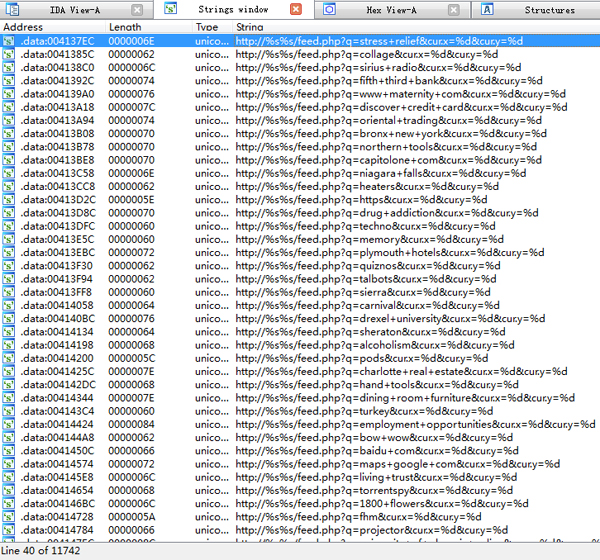Select the Strings window tab
This screenshot has width=600, height=560.
(233, 10)
